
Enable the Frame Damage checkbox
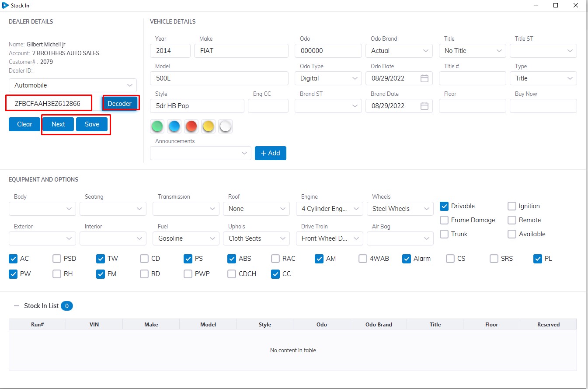point(444,220)
